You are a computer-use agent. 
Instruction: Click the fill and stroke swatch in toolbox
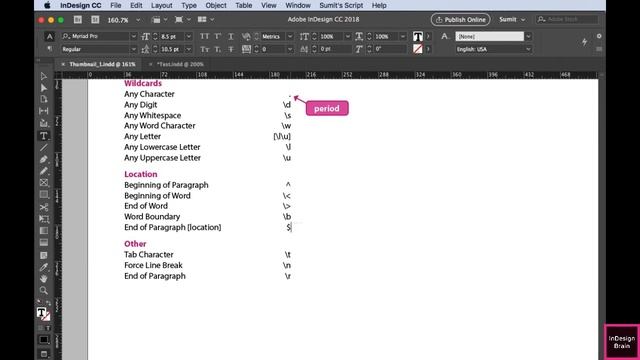tap(43, 313)
